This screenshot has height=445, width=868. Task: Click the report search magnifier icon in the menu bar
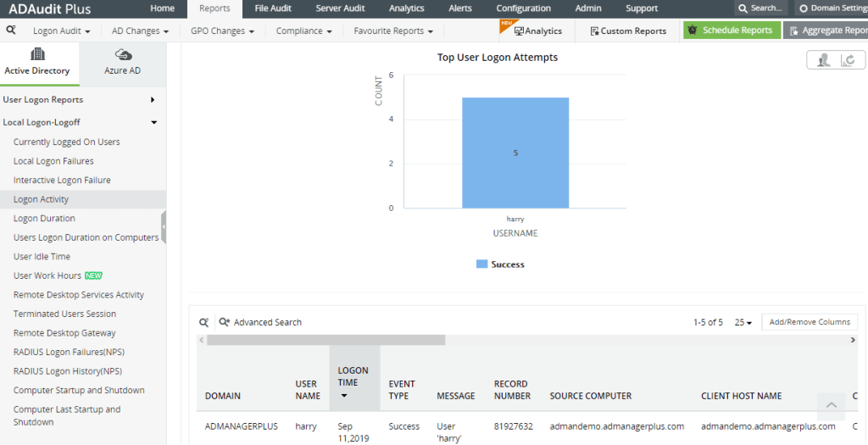pos(11,30)
